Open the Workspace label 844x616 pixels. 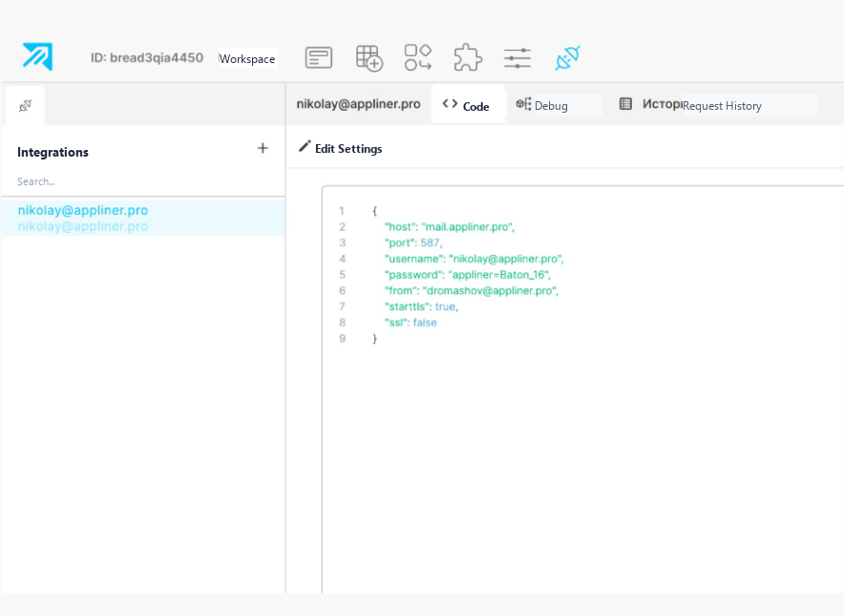point(247,58)
